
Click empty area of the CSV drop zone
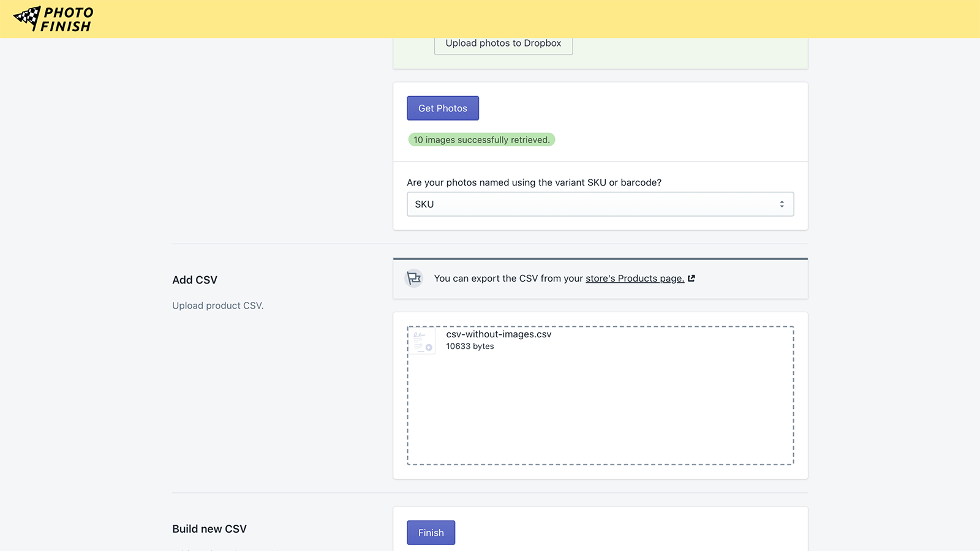click(600, 410)
